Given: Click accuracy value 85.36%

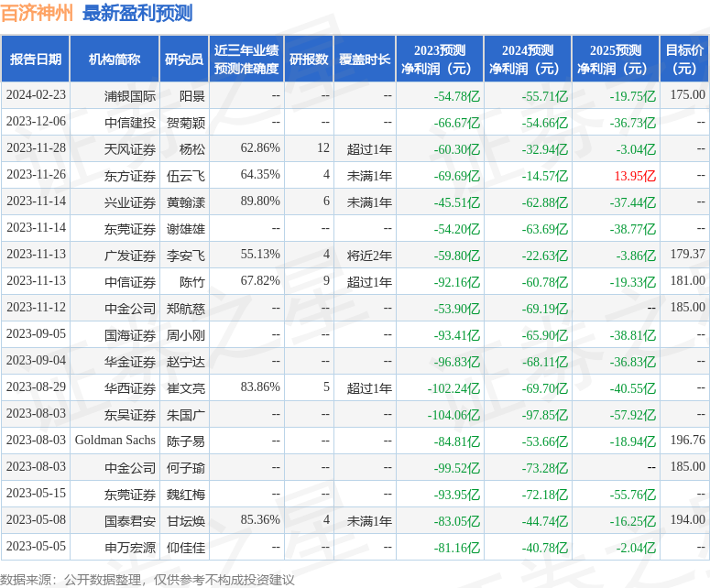Looking at the screenshot, I should click(x=260, y=519).
